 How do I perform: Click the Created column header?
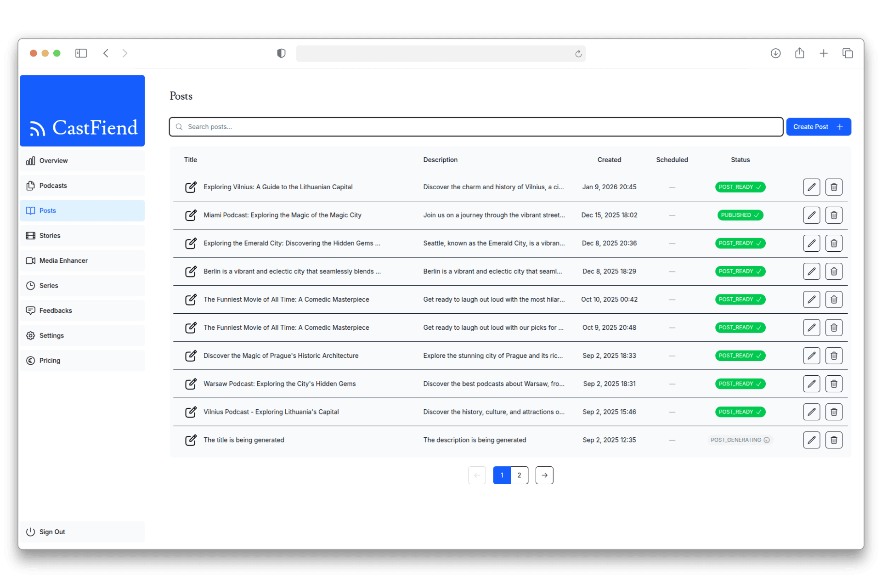pyautogui.click(x=609, y=160)
